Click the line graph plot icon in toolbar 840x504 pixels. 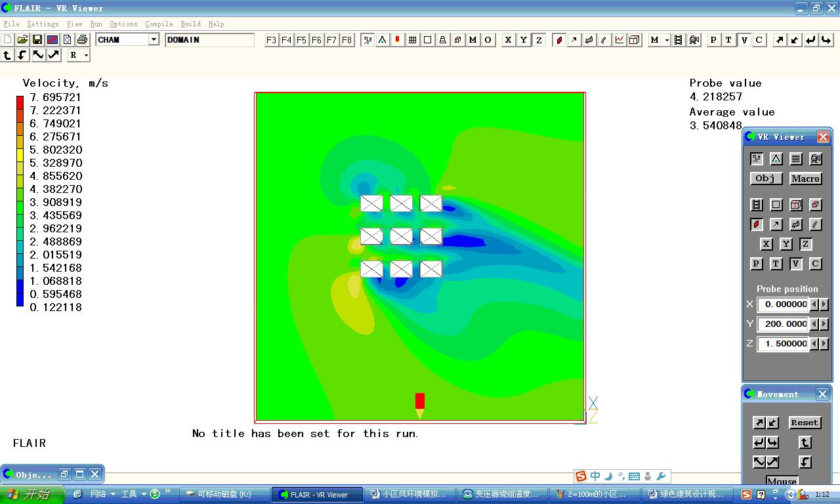pos(619,40)
